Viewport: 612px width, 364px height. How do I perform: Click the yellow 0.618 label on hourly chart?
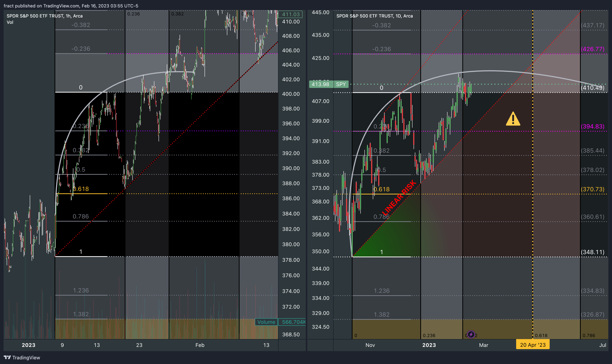click(81, 189)
